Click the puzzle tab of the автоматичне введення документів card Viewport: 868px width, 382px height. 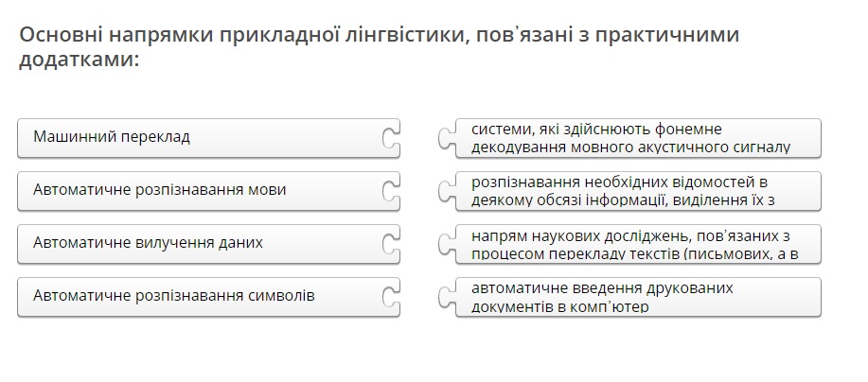[x=447, y=297]
